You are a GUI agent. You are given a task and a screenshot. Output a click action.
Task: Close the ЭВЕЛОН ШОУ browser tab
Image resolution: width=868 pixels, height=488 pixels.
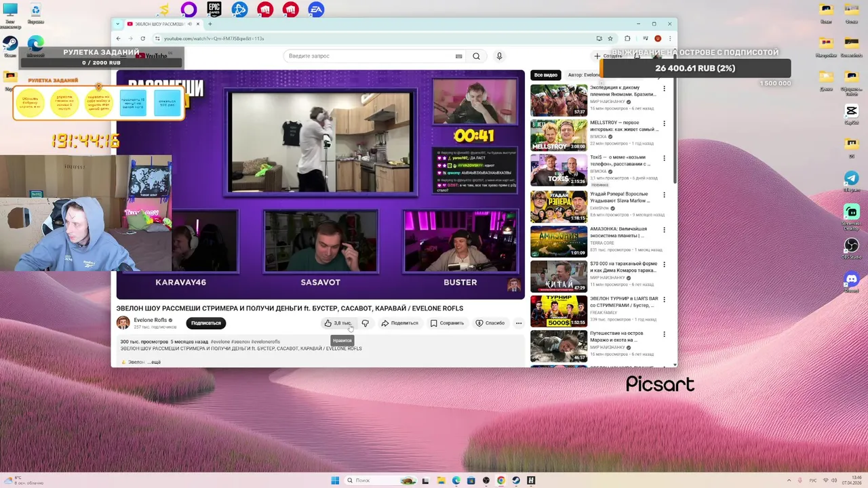click(197, 24)
